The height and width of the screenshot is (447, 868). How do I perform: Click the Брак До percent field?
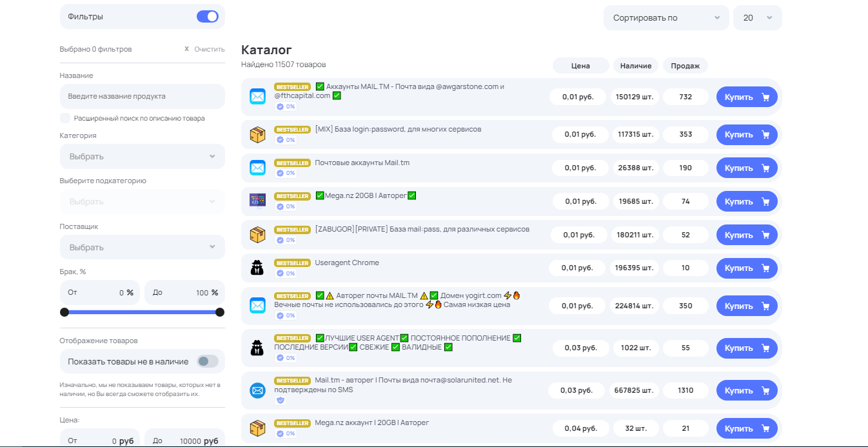point(184,292)
